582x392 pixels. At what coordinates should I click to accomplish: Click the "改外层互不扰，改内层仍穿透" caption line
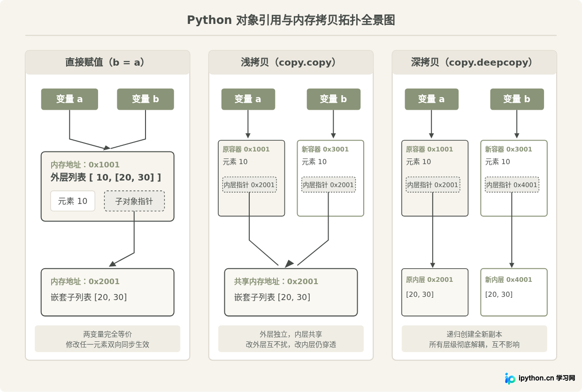[291, 345]
